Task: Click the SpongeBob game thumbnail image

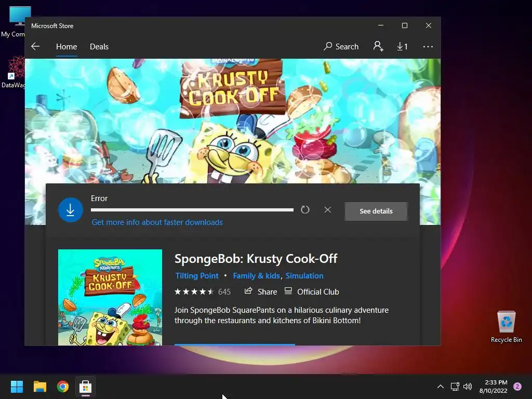Action: pos(110,297)
